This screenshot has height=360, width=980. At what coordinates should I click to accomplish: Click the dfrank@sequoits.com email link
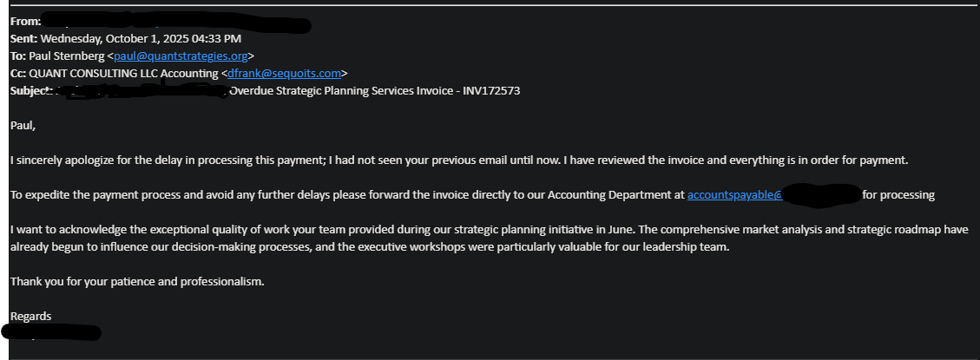tap(286, 74)
